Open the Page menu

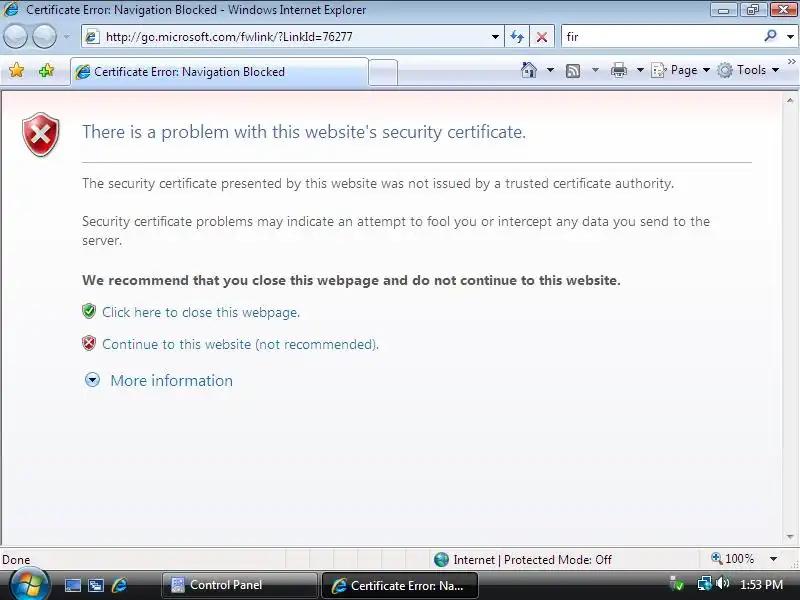tap(680, 70)
